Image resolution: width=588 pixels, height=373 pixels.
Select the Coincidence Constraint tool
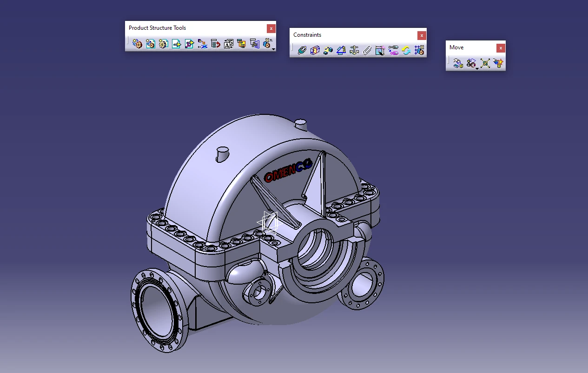[302, 50]
